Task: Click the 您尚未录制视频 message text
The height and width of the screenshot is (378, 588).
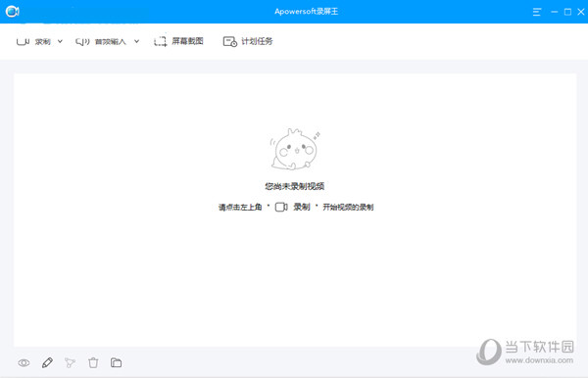Action: (x=294, y=186)
